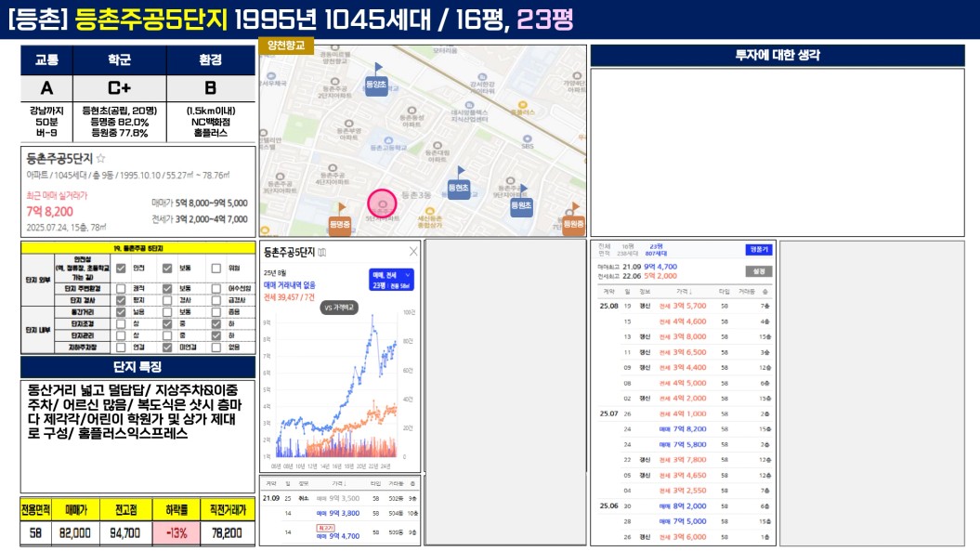Click the blue 평둘기 button
The width and height of the screenshot is (980, 551).
(759, 250)
